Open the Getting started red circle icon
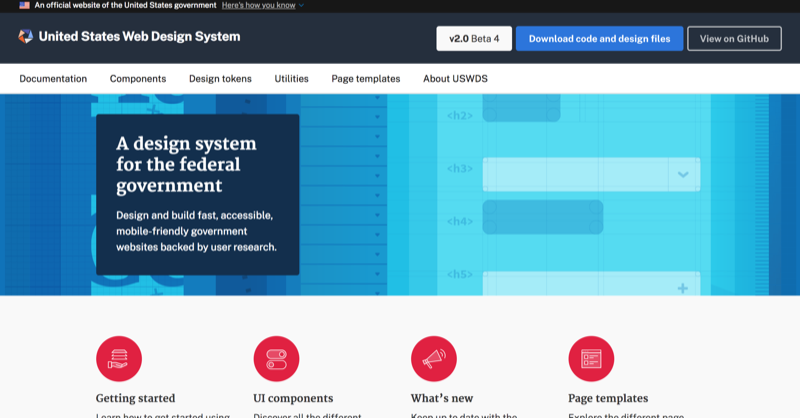 click(x=119, y=359)
